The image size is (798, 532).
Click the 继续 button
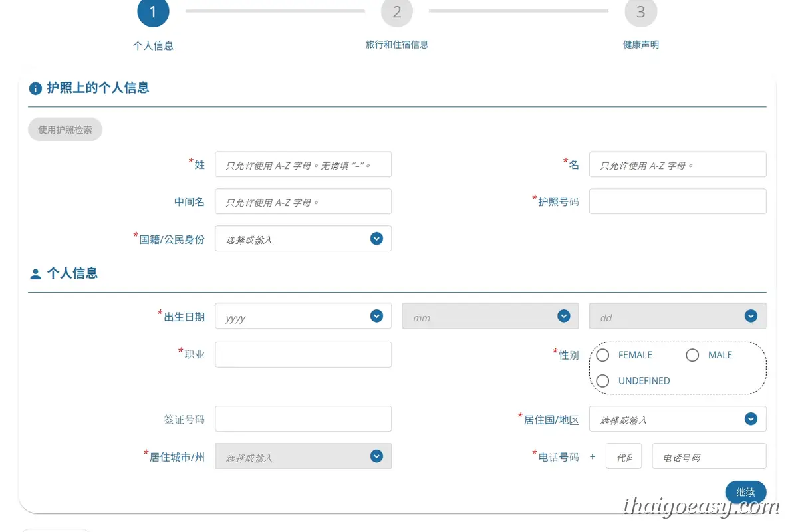coord(745,493)
